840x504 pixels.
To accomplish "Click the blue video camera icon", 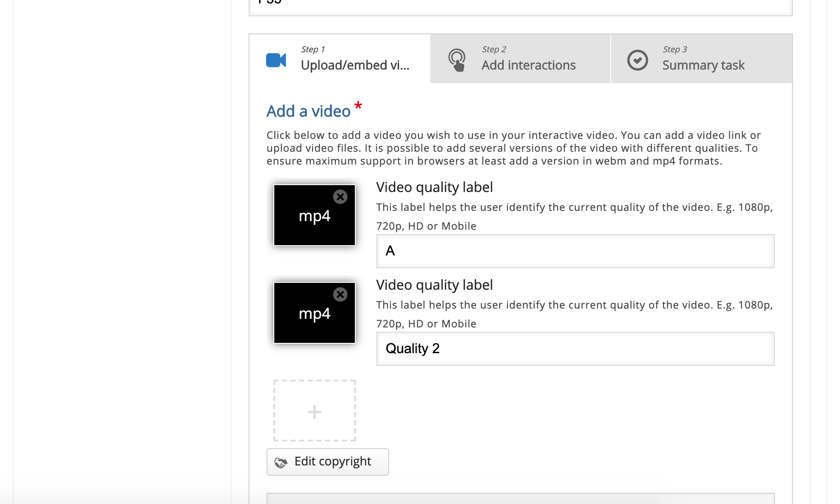I will tap(276, 60).
